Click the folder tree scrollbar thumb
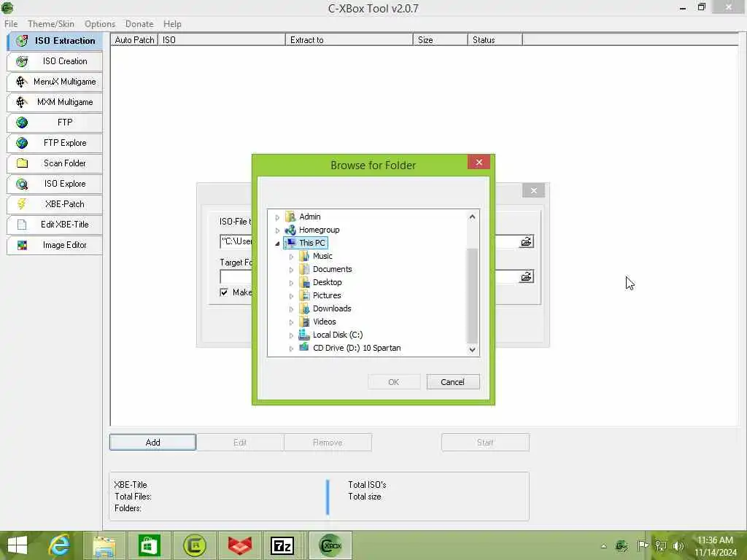The height and width of the screenshot is (560, 747). point(472,295)
